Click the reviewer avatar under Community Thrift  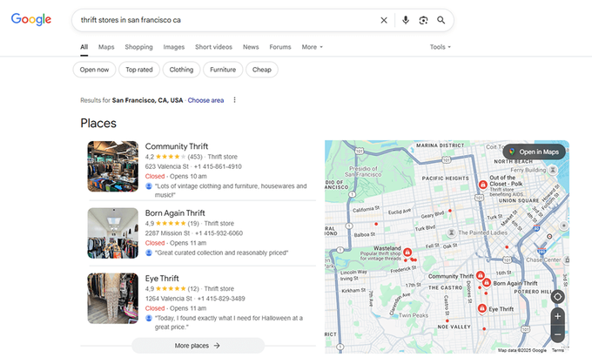click(149, 186)
